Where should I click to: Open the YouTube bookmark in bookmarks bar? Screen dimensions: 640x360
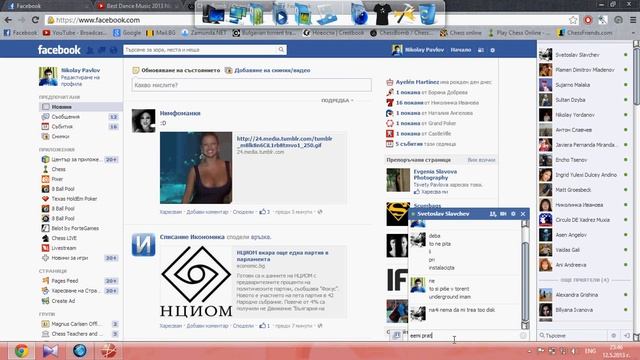(x=75, y=33)
